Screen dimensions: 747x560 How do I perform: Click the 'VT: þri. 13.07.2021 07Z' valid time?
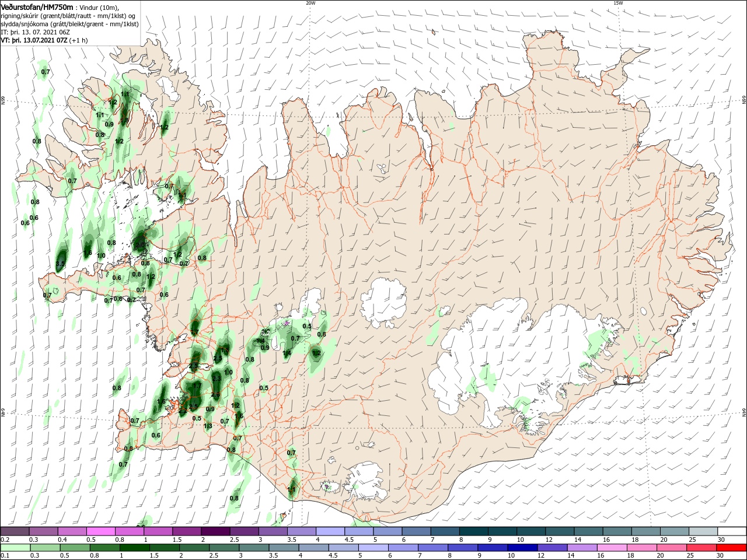coord(34,40)
